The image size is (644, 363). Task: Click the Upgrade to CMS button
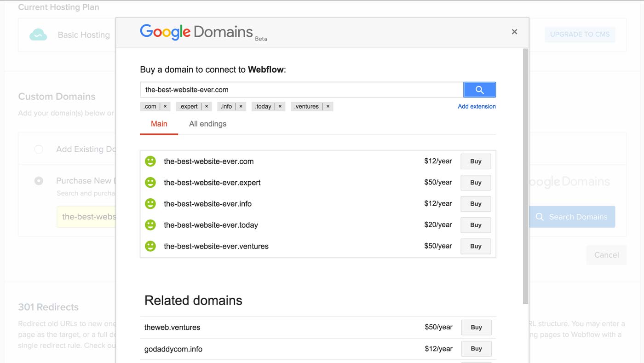(x=580, y=35)
